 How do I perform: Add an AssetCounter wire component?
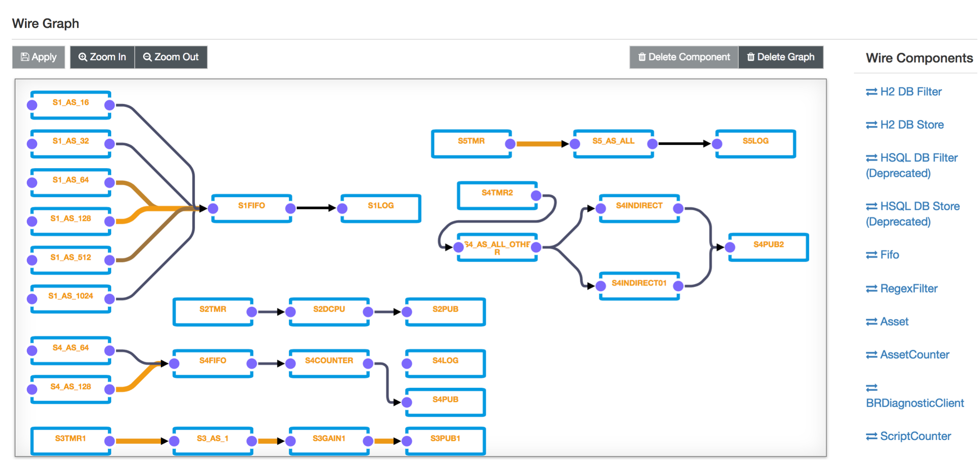tap(907, 355)
